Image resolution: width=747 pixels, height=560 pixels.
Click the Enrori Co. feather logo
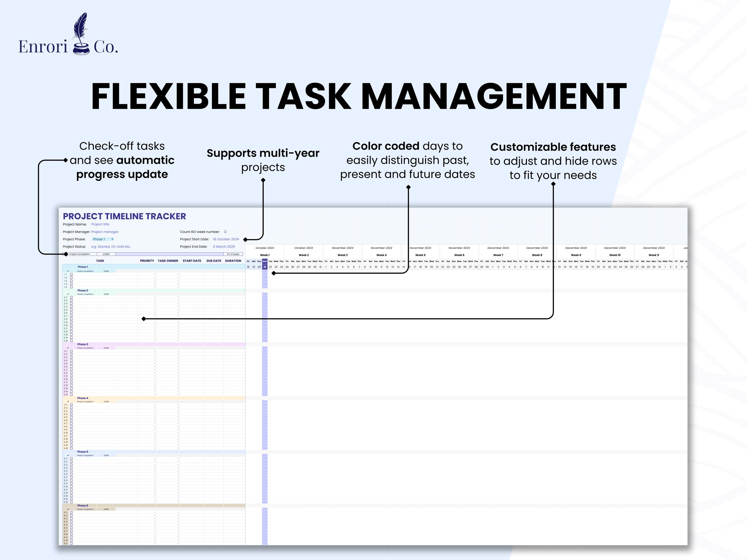point(81,32)
